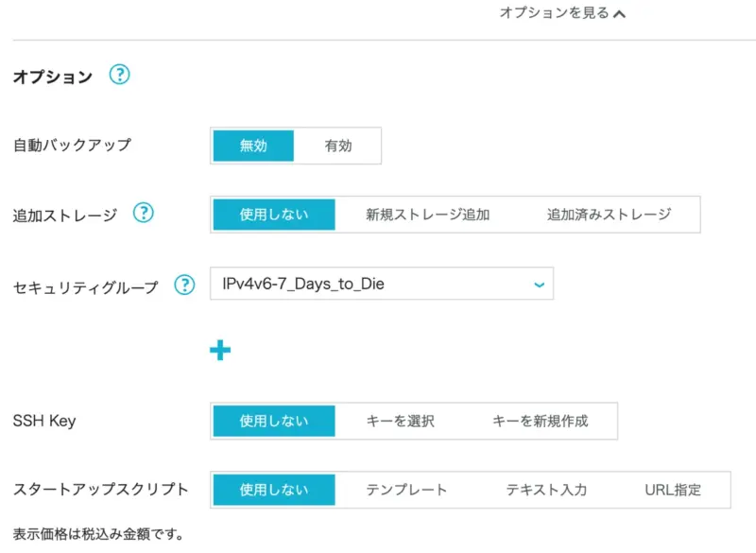Pick URL指定 for startup script
Image resolution: width=756 pixels, height=553 pixels.
click(x=673, y=490)
